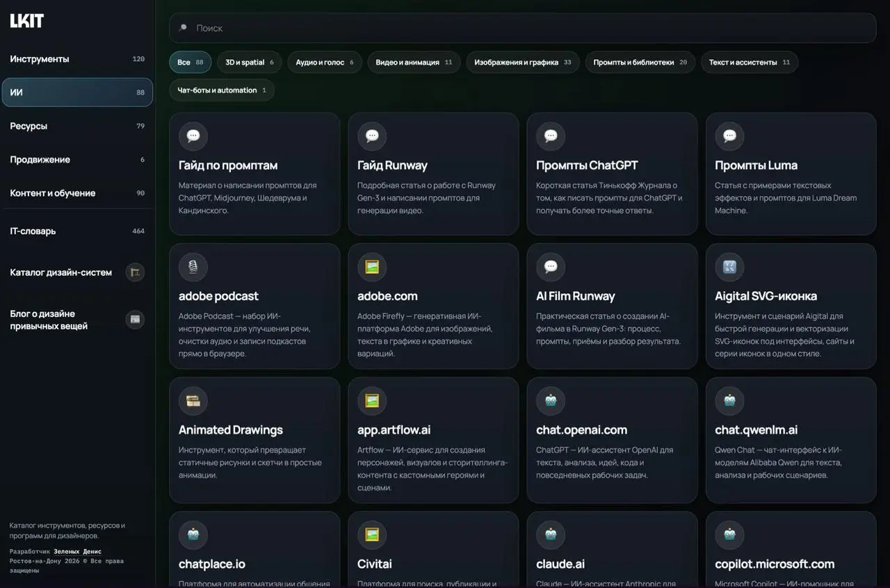Click the robot icon on chat.openai.com card
The image size is (890, 588).
[551, 401]
